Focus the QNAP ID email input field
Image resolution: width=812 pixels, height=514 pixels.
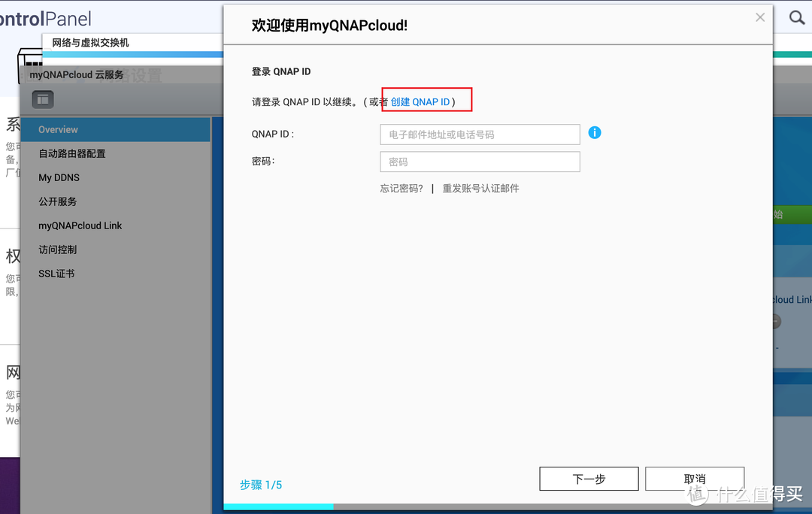480,135
